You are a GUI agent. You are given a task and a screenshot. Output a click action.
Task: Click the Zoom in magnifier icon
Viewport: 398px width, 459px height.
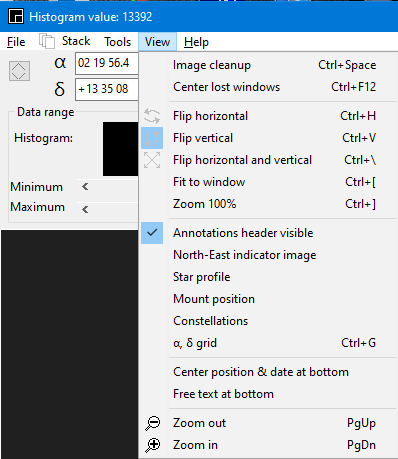tap(153, 445)
